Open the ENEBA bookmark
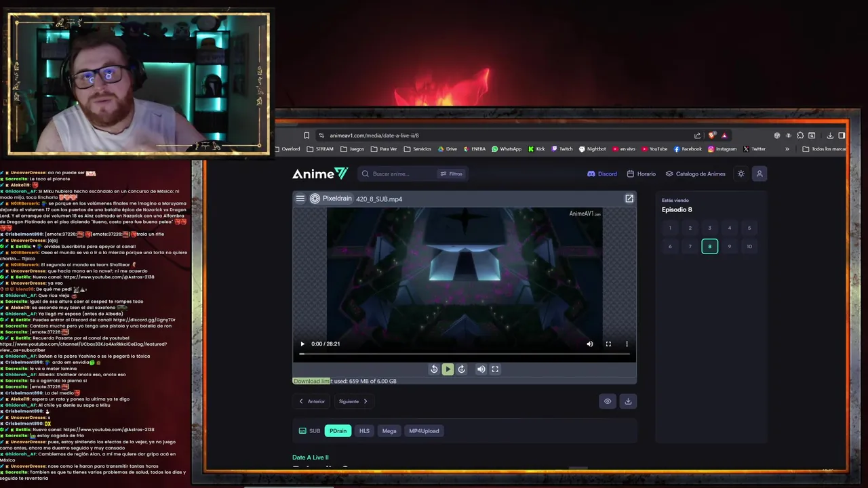 point(475,149)
